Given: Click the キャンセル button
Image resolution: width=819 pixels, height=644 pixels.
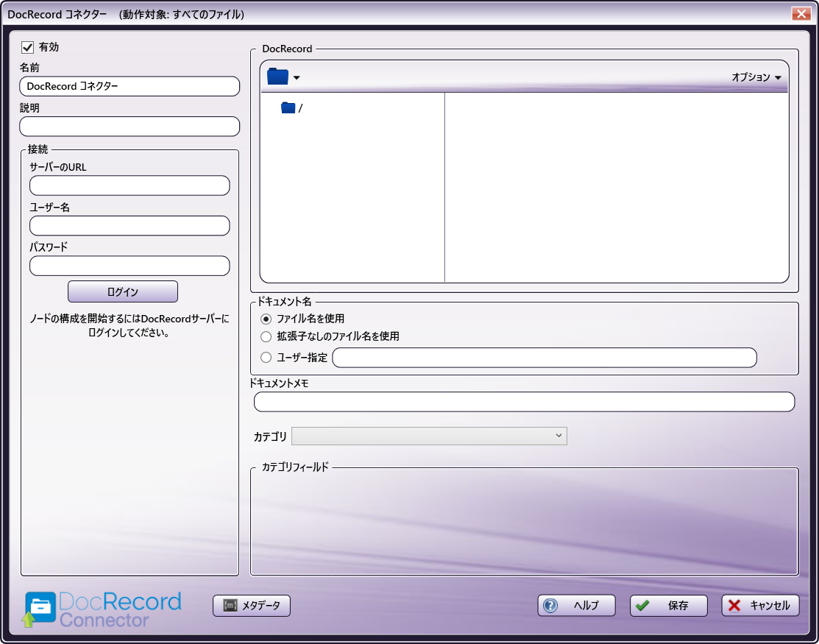Looking at the screenshot, I should 761,605.
